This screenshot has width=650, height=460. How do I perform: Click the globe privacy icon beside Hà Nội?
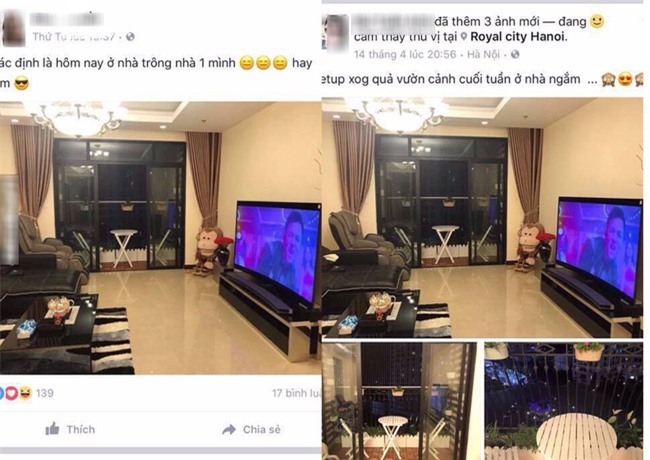(515, 54)
